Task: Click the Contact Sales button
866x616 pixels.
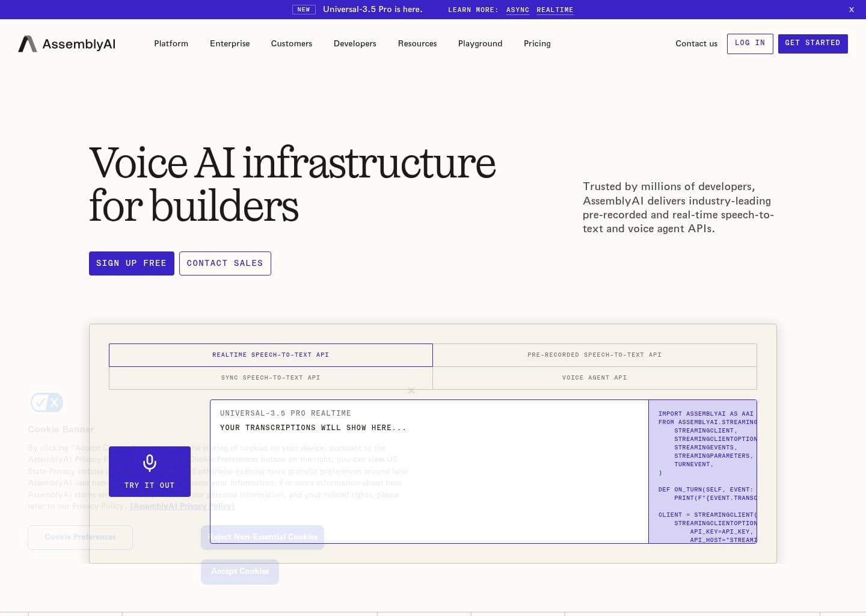Action: coord(225,263)
